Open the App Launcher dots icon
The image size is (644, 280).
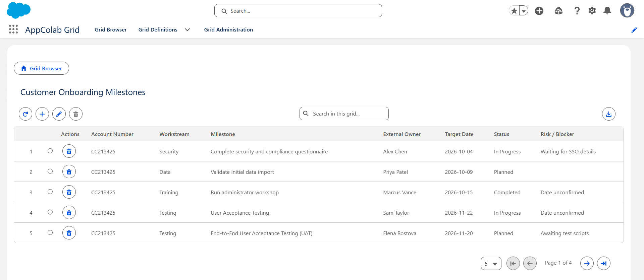point(13,29)
